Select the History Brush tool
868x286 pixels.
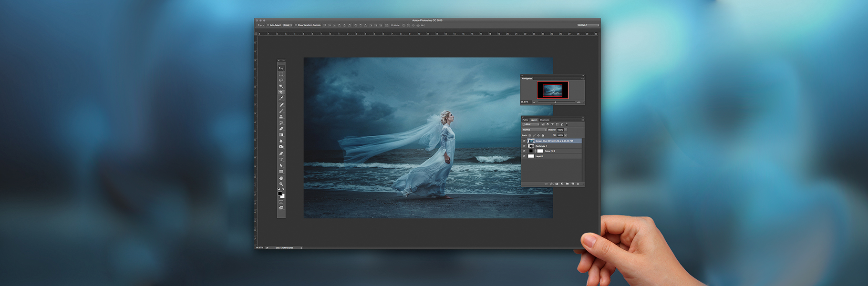pyautogui.click(x=281, y=123)
